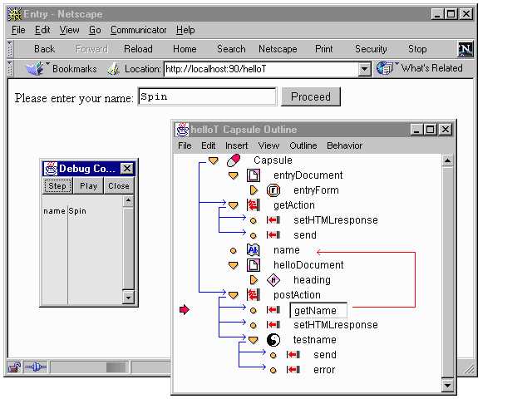Open the Location URL dropdown

pyautogui.click(x=364, y=69)
